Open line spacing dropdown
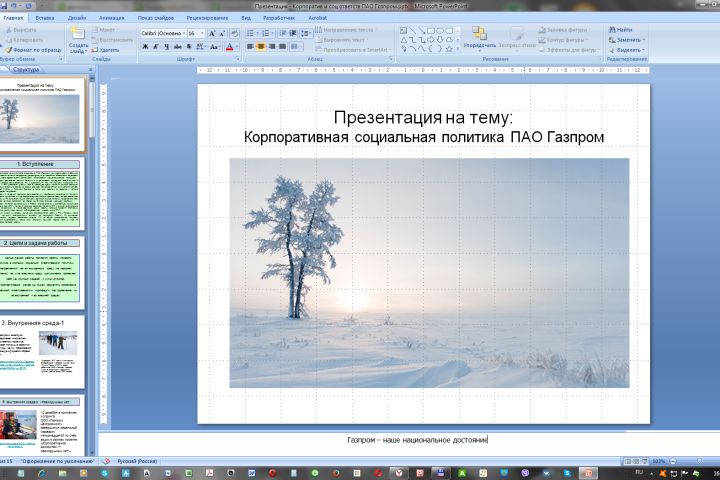This screenshot has height=480, width=720. (x=305, y=34)
